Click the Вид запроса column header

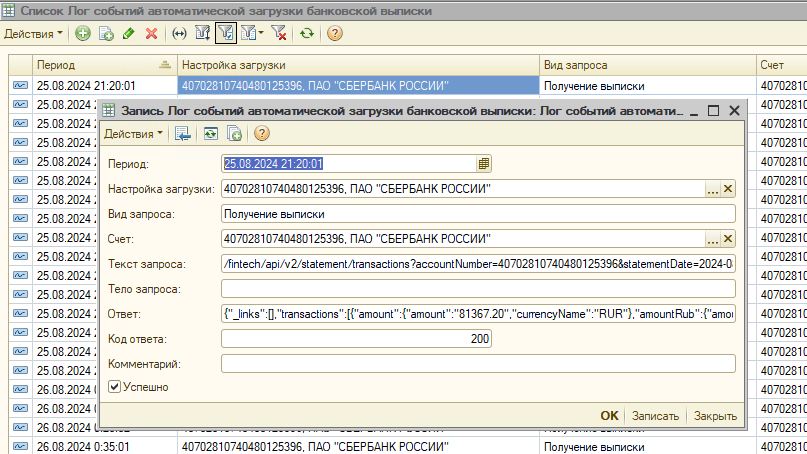click(647, 65)
